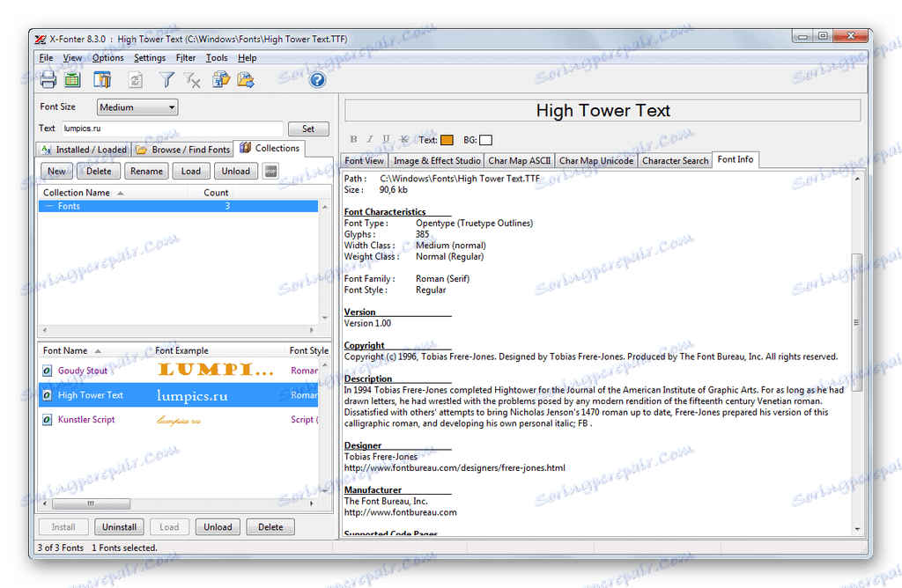
Task: Open the tools/options window toolbar icon
Action: click(x=102, y=80)
